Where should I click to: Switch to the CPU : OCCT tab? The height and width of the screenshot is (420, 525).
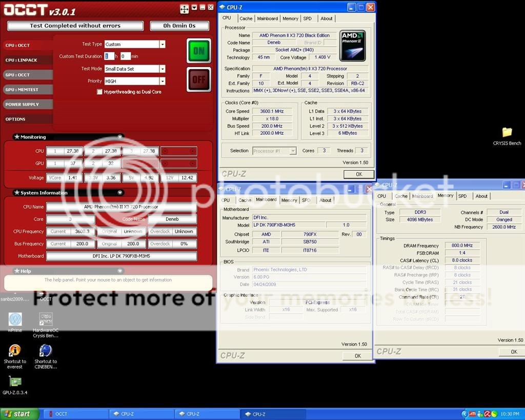pos(28,45)
